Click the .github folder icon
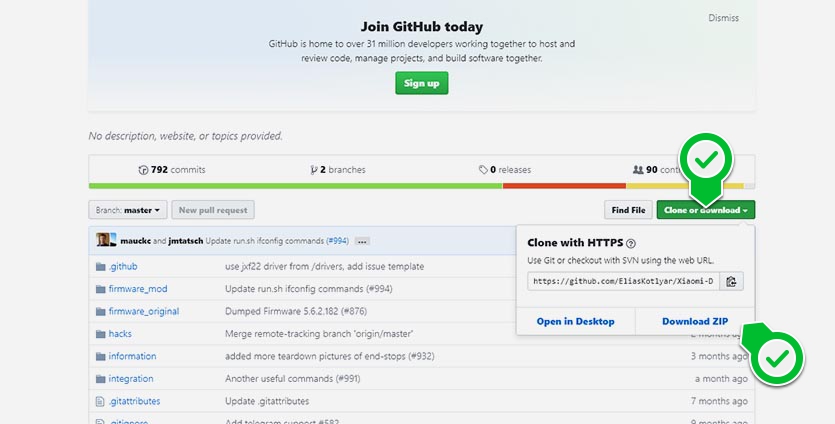The height and width of the screenshot is (424, 835). pos(100,267)
